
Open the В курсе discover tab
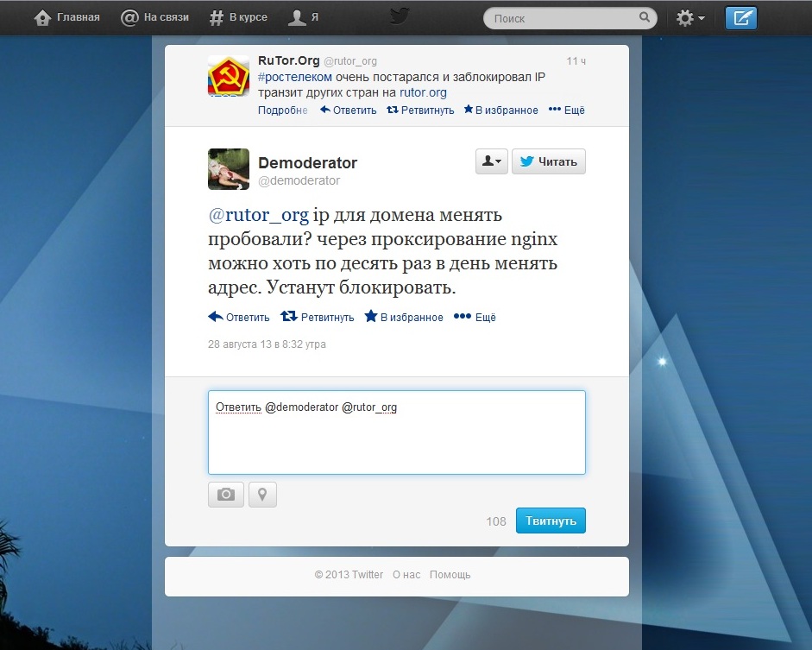point(239,17)
